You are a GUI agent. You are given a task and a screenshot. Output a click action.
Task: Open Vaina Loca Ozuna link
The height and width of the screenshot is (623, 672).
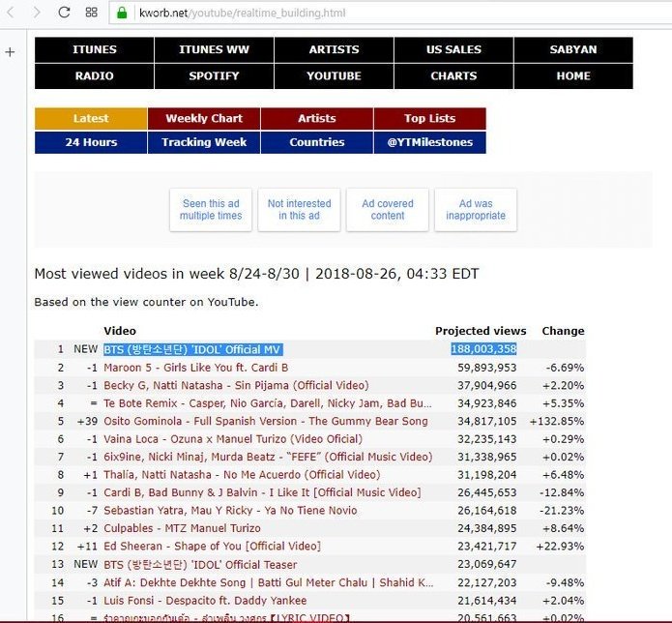(233, 439)
